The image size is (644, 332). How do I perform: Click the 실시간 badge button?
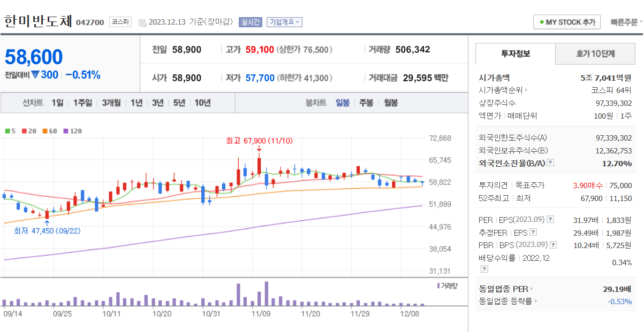click(250, 22)
